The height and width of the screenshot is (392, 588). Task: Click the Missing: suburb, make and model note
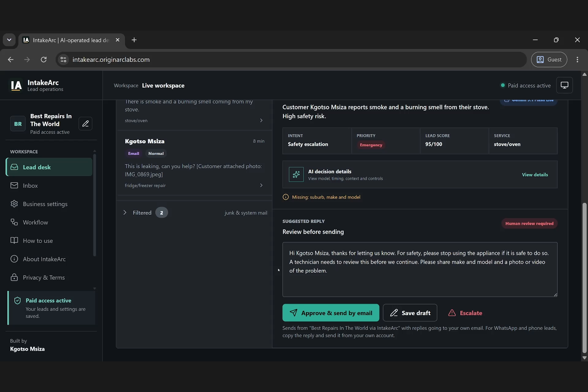pyautogui.click(x=326, y=197)
